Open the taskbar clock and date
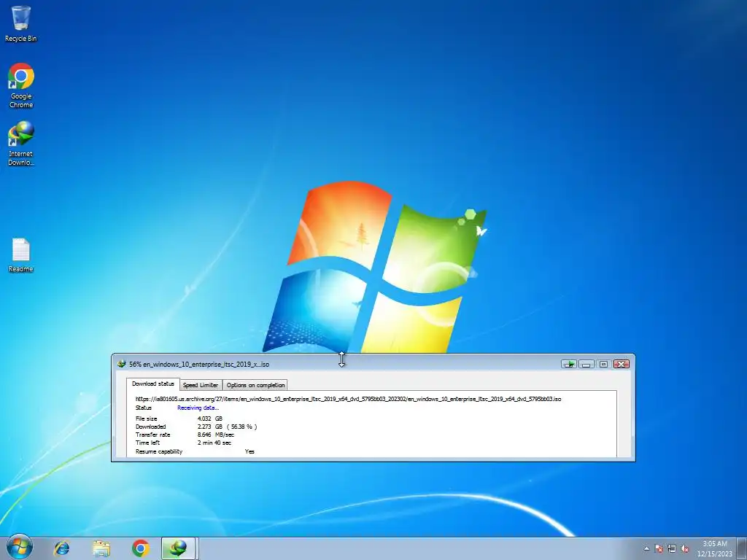 715,548
